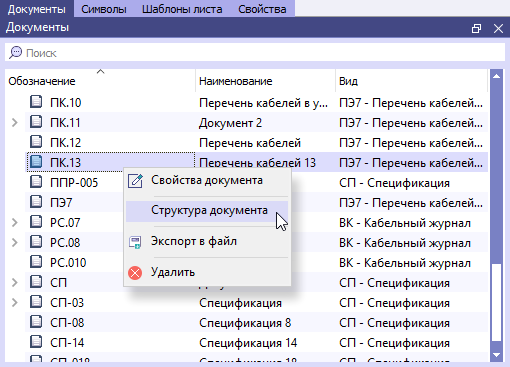Select the ПК.12 row label
Image resolution: width=510 pixels, height=367 pixels.
click(x=66, y=143)
